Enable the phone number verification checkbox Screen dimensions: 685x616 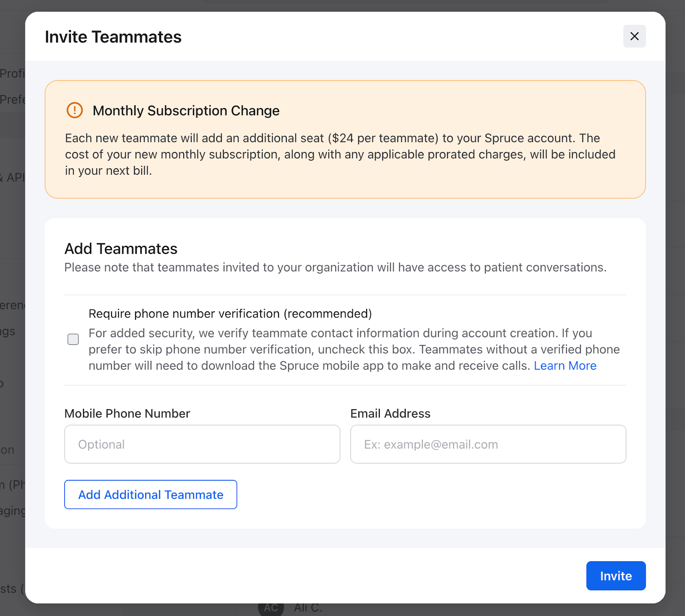click(x=73, y=339)
